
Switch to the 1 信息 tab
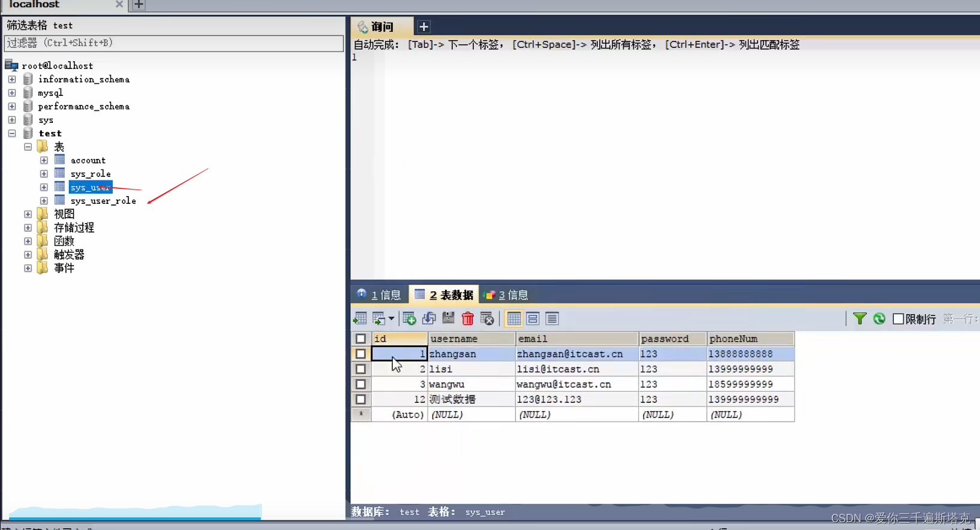(x=379, y=294)
